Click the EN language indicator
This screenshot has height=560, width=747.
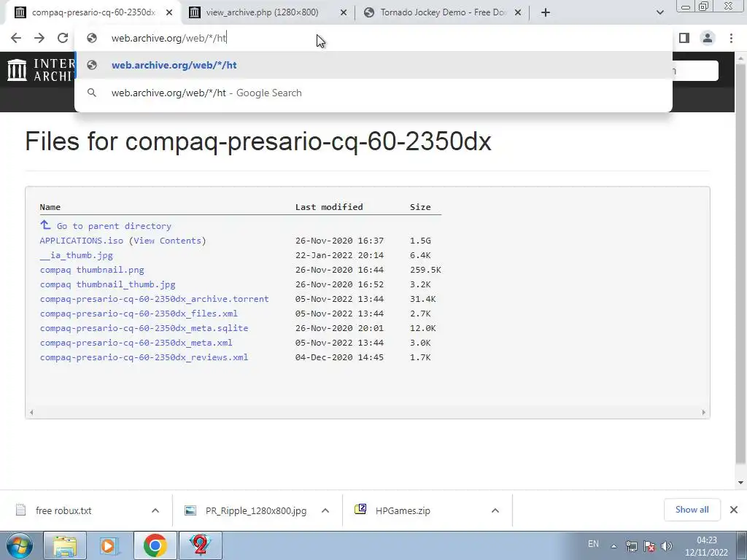(x=593, y=544)
